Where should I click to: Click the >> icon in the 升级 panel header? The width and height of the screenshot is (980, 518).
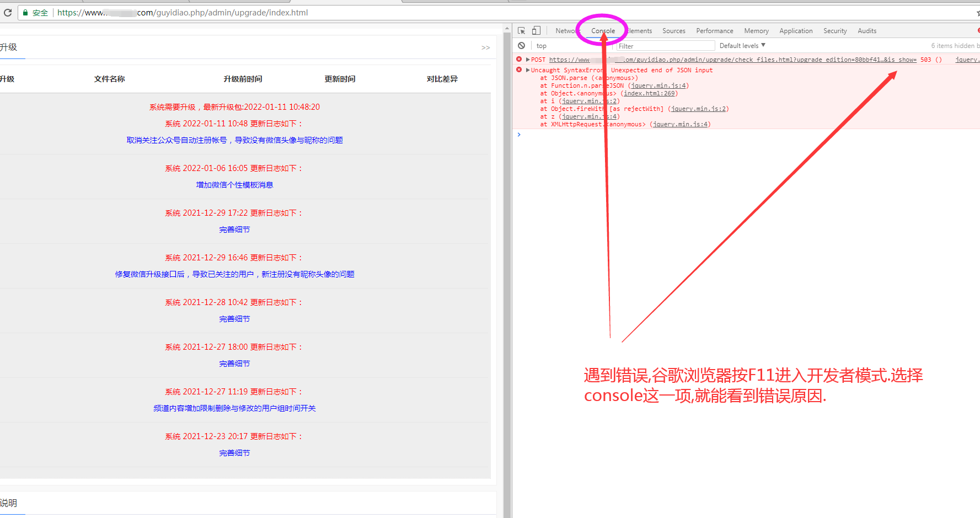[485, 48]
